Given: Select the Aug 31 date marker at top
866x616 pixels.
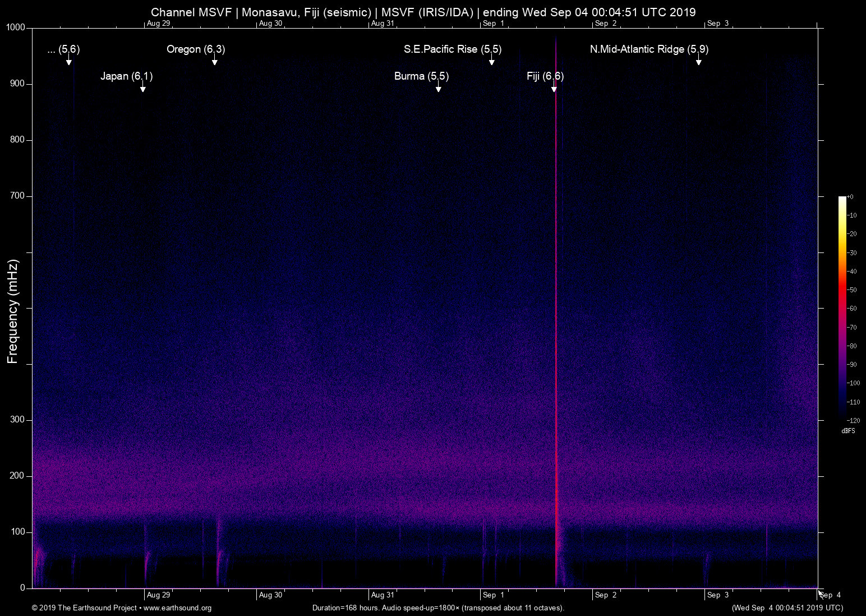Looking at the screenshot, I should 381,24.
